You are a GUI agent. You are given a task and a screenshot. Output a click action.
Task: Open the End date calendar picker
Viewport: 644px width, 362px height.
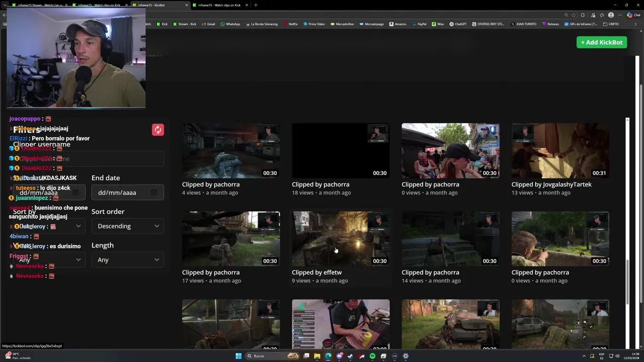coord(154,193)
